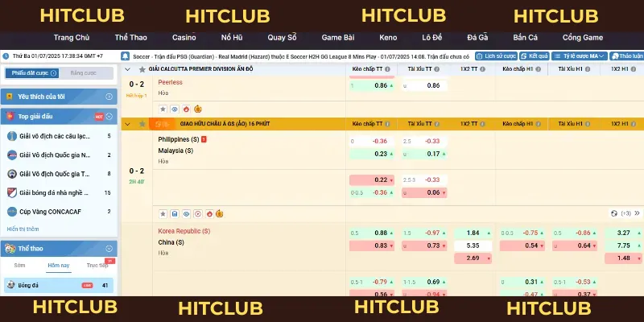Click the bookmark icon on Yêu thích của tôi
This screenshot has width=644, height=322.
[x=10, y=97]
